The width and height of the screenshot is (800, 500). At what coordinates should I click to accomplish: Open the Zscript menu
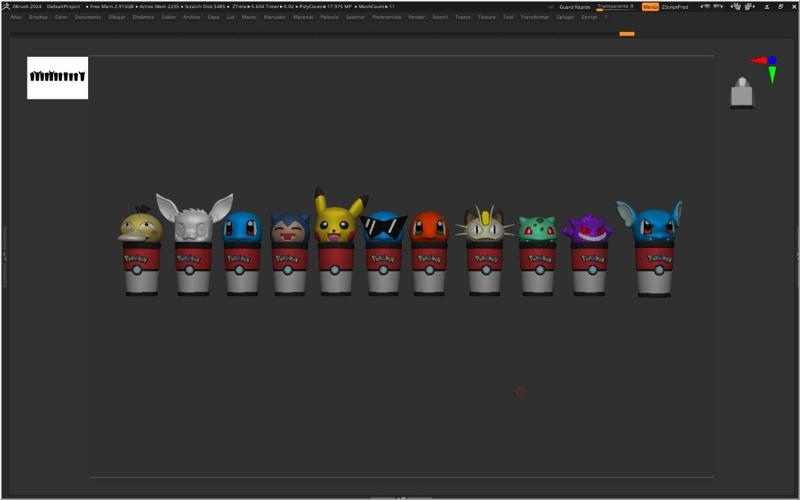click(589, 17)
